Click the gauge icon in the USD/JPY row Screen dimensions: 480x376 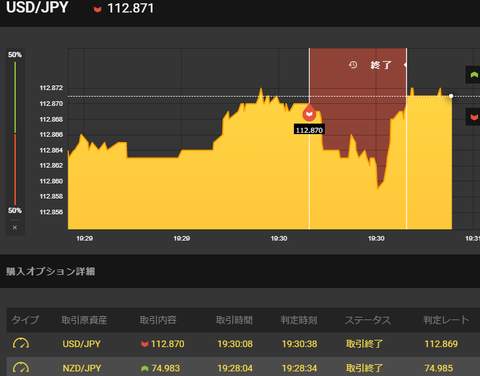point(21,344)
